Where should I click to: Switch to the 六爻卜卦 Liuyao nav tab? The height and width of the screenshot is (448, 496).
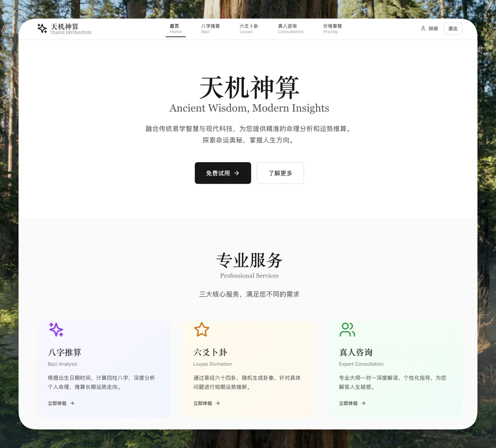[249, 28]
